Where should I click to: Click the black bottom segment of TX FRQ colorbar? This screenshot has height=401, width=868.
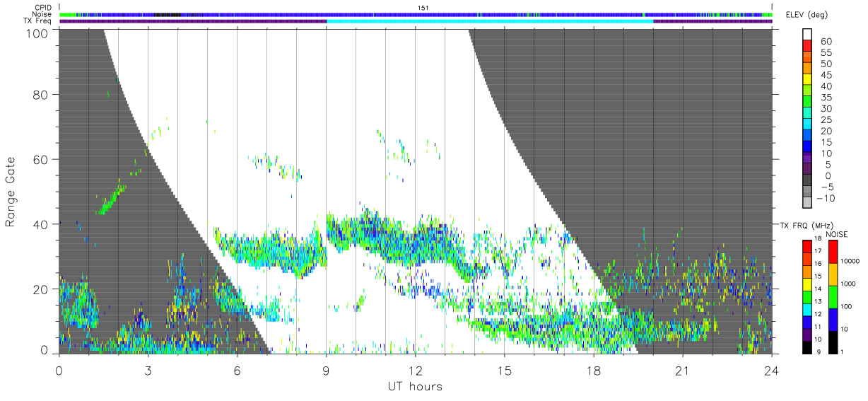click(808, 347)
